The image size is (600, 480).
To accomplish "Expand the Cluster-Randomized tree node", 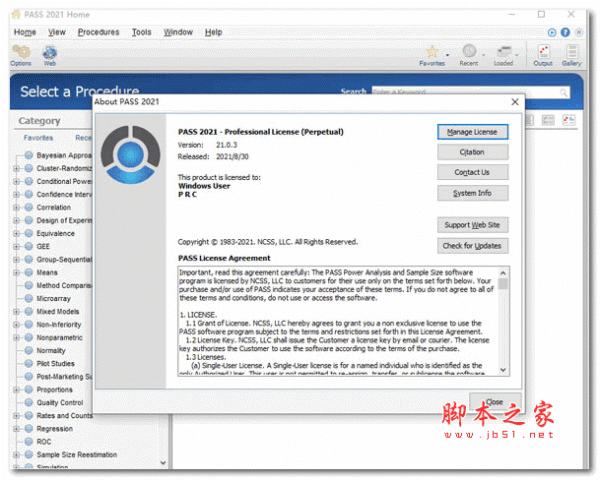I will click(x=16, y=168).
